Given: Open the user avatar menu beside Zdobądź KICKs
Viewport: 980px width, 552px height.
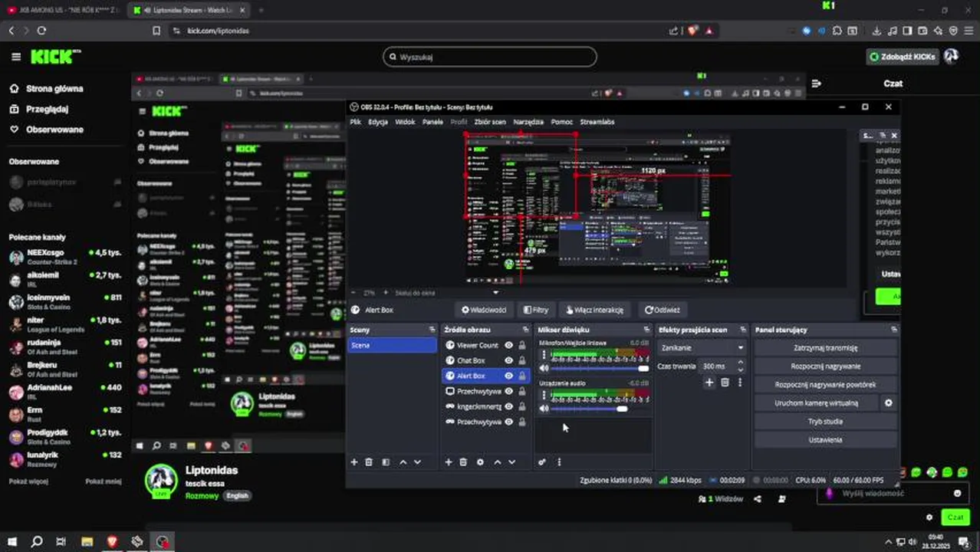Looking at the screenshot, I should [951, 56].
